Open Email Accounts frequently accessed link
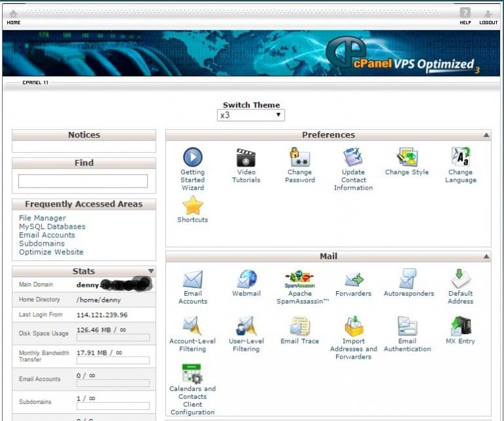This screenshot has width=504, height=421. pyautogui.click(x=47, y=235)
